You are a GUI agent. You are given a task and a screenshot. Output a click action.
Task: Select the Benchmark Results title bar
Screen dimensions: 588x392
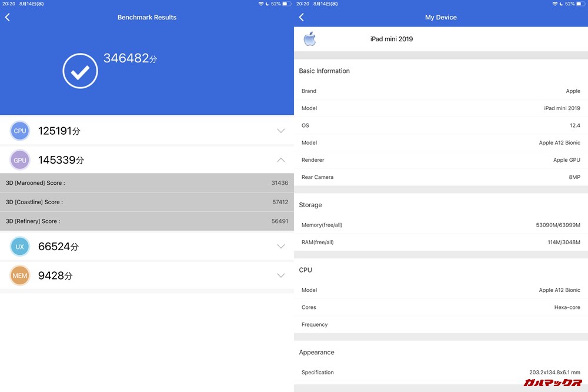(146, 17)
